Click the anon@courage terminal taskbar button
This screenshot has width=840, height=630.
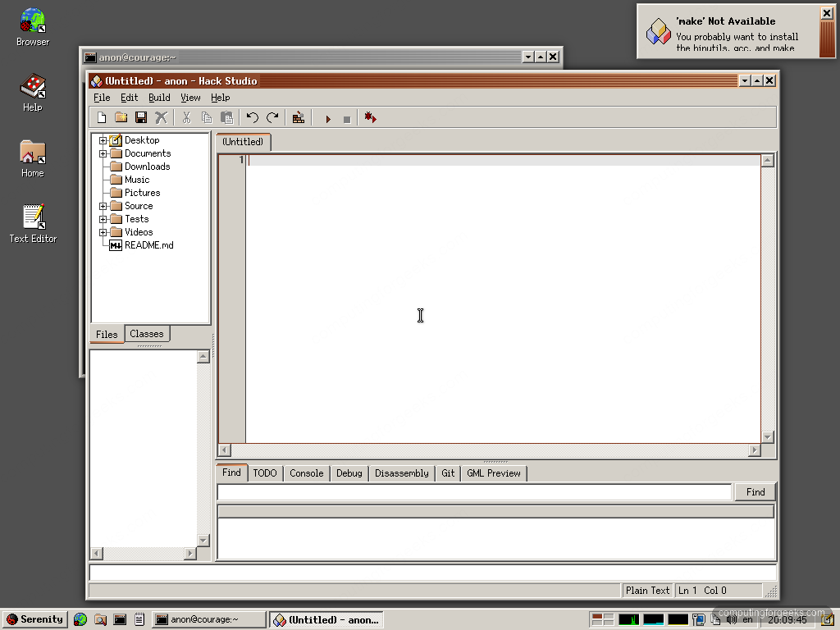point(209,620)
